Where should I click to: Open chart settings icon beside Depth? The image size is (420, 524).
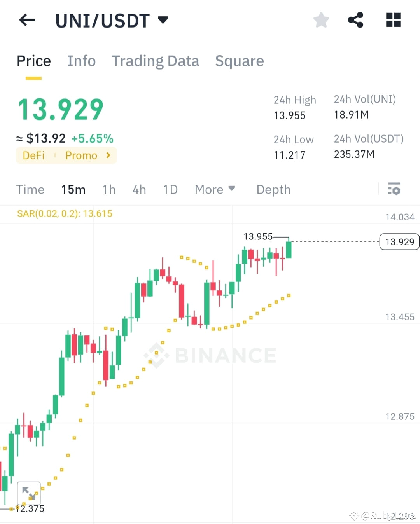394,189
